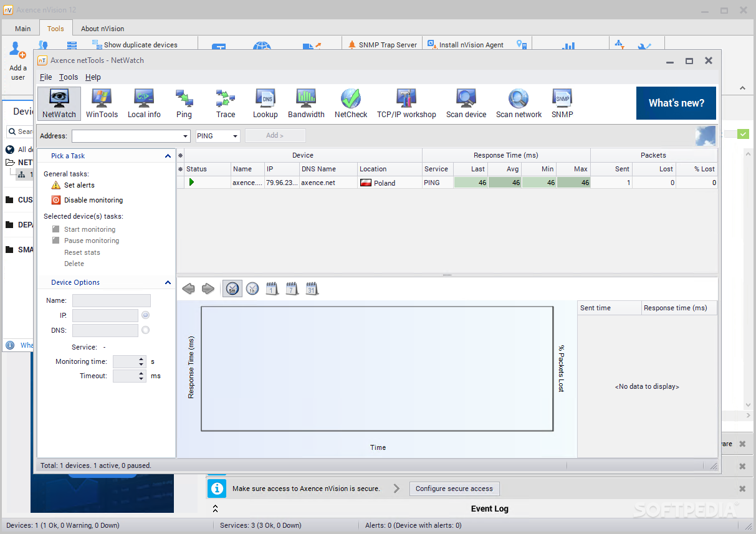756x534 pixels.
Task: Open the File menu
Action: (46, 77)
